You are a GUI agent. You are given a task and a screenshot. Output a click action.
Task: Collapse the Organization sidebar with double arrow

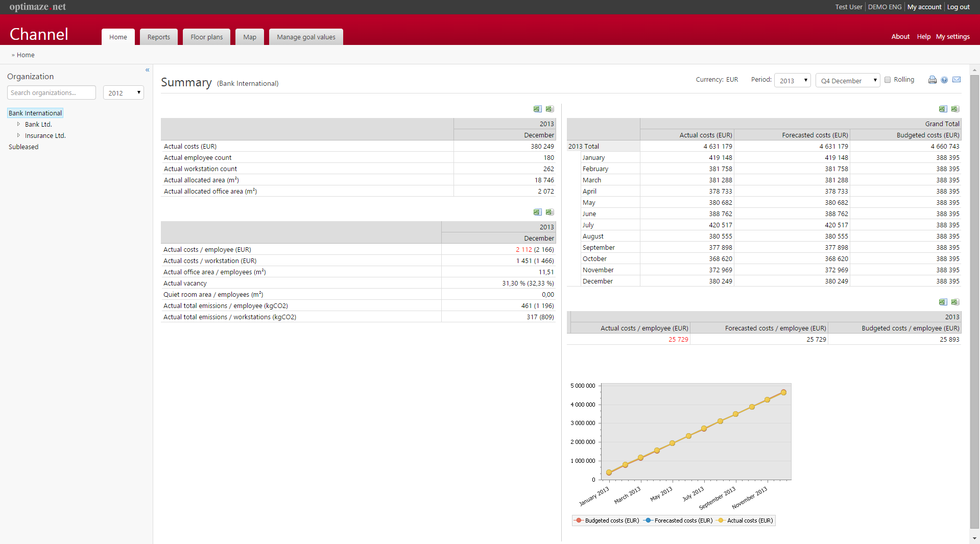coord(147,70)
